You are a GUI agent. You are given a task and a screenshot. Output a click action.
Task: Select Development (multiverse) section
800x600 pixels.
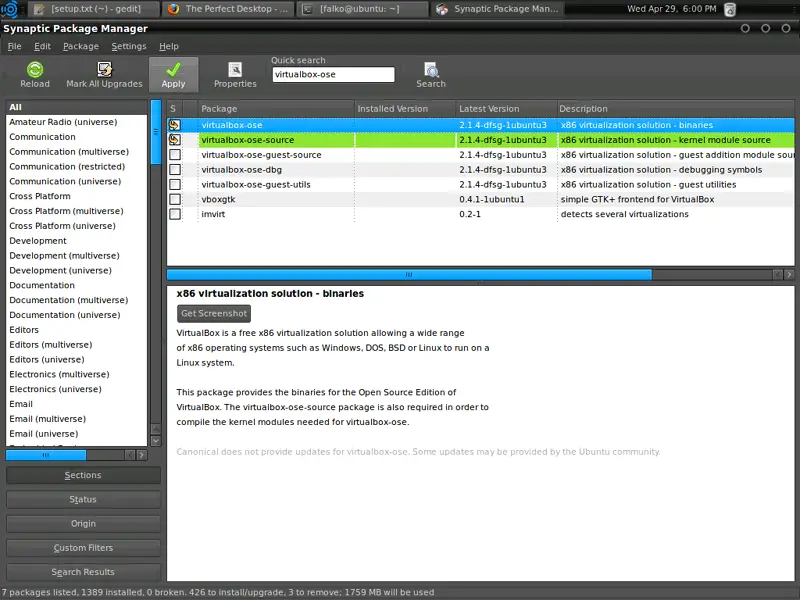pos(77,256)
